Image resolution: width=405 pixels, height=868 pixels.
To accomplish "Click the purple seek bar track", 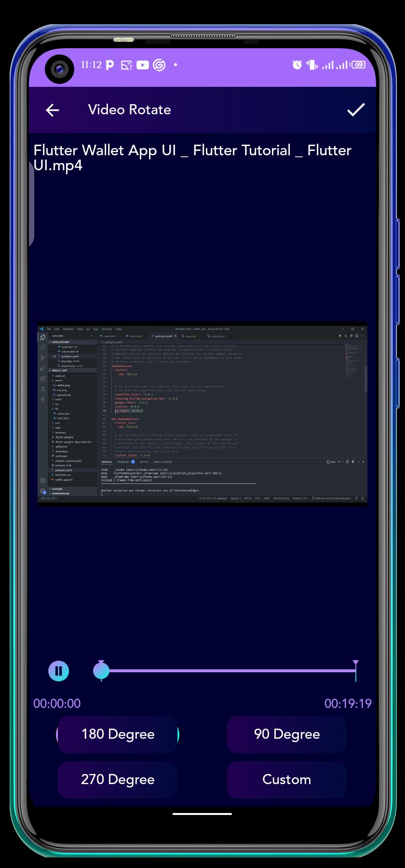I will [x=229, y=670].
